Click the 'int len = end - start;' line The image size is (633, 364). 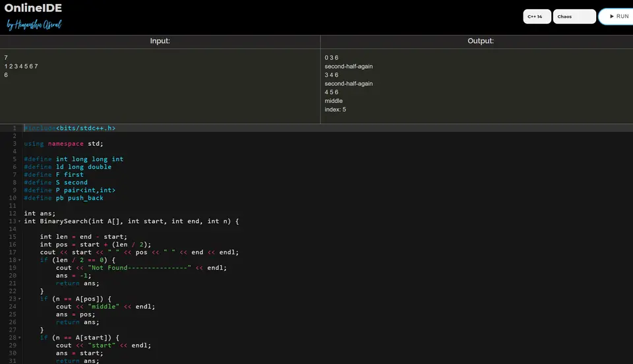(84, 237)
